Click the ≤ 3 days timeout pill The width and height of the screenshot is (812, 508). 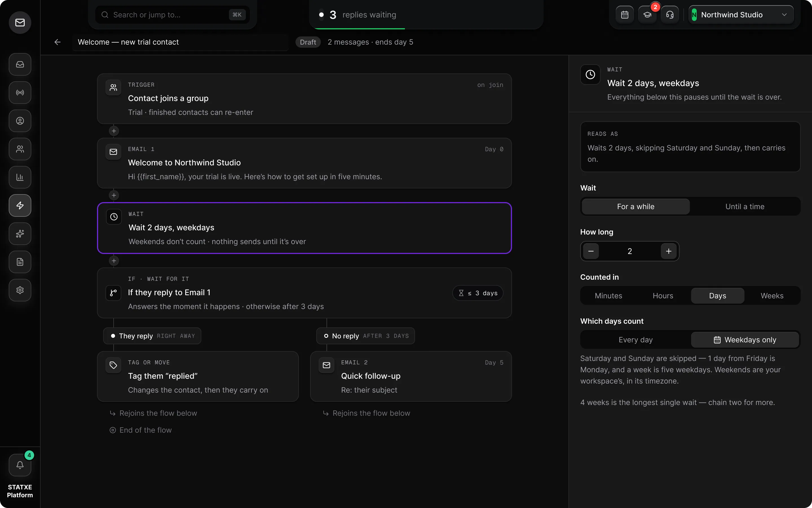(477, 293)
